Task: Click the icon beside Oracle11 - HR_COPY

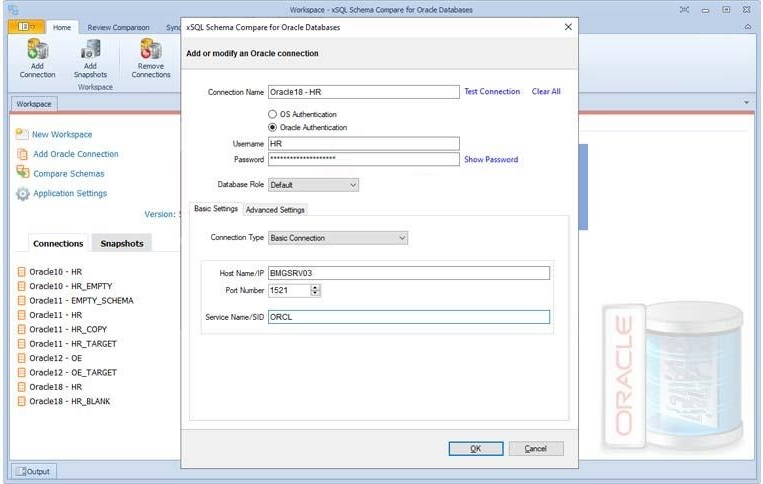Action: pos(21,329)
